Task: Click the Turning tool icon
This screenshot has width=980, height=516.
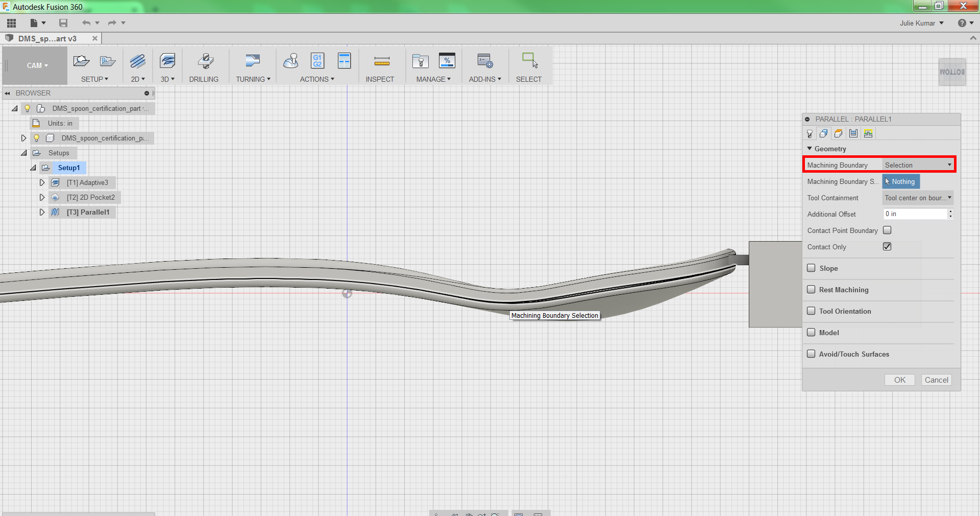Action: pyautogui.click(x=253, y=61)
